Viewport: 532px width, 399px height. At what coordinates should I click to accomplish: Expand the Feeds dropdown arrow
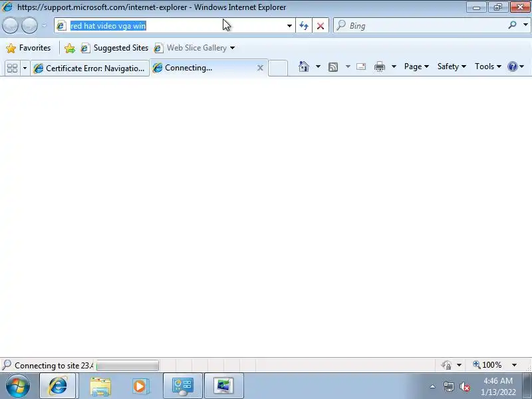click(x=348, y=66)
